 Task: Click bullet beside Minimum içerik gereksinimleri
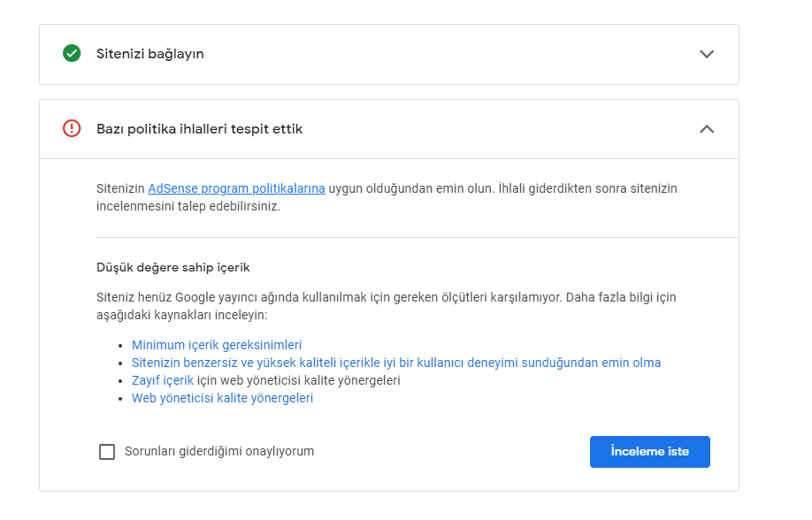point(120,346)
